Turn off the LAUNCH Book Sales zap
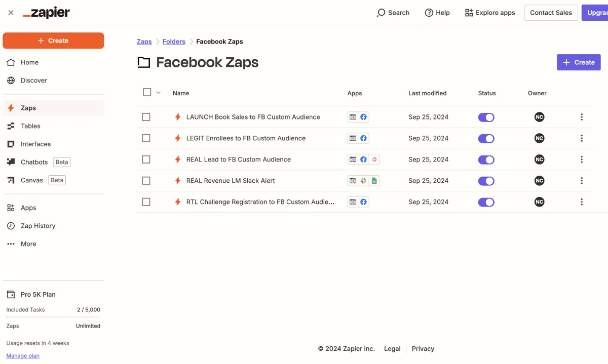 click(x=486, y=117)
